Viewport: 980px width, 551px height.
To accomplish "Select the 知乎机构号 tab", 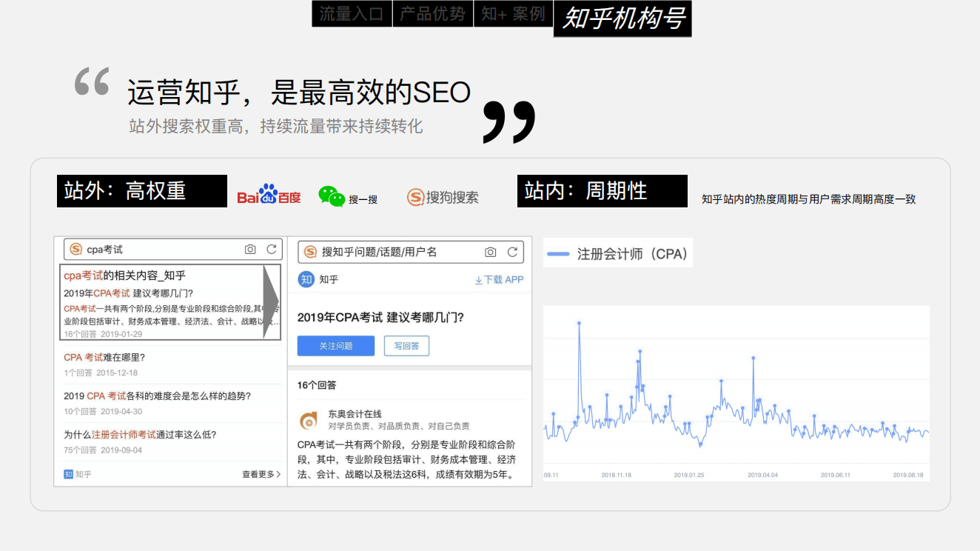I will [x=622, y=19].
